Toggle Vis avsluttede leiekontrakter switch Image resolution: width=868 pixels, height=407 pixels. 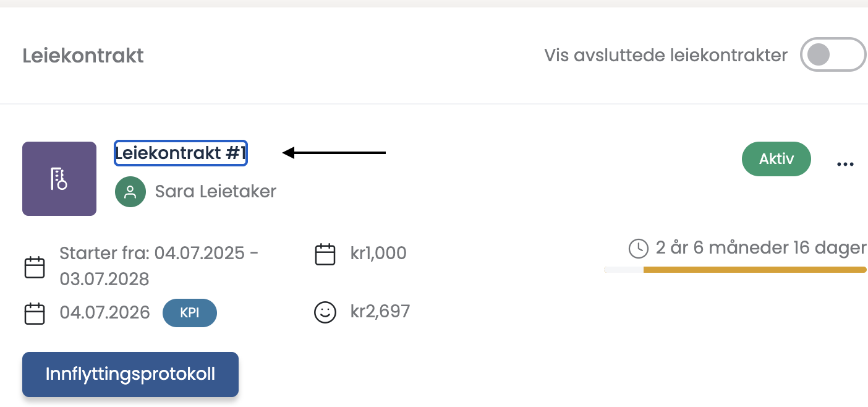click(832, 55)
